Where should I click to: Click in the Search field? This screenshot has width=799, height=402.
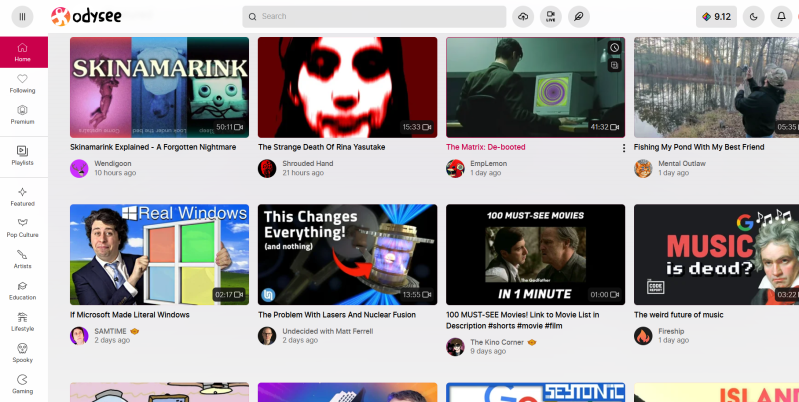(374, 17)
